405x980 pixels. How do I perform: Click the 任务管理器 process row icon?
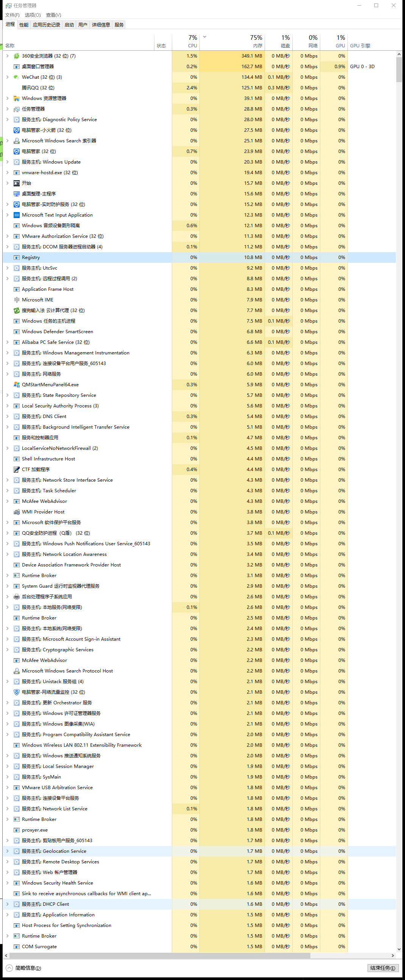tap(16, 109)
